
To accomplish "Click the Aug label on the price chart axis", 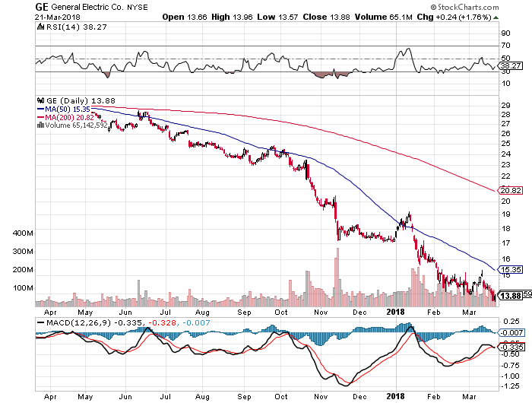I will [202, 313].
